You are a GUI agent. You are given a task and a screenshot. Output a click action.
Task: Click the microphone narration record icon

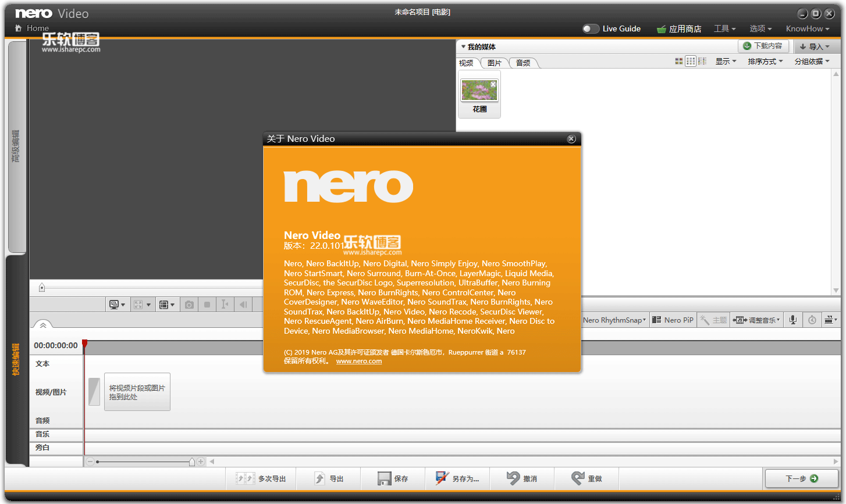point(792,320)
